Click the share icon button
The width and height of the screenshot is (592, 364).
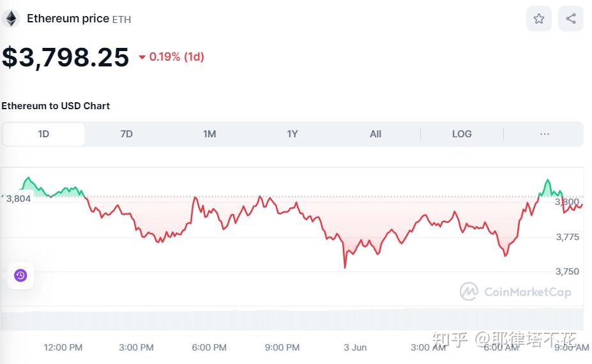pos(570,19)
